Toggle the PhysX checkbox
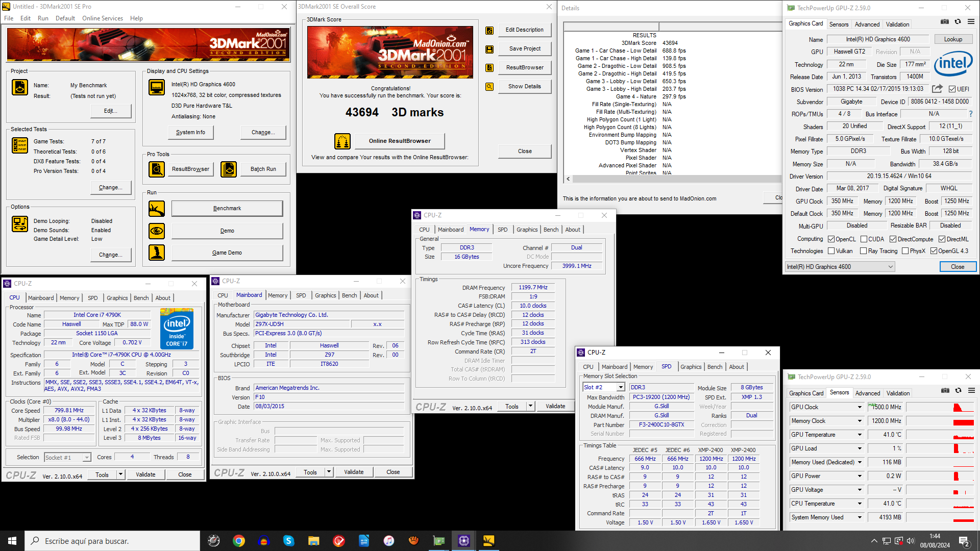The height and width of the screenshot is (551, 980). click(905, 251)
